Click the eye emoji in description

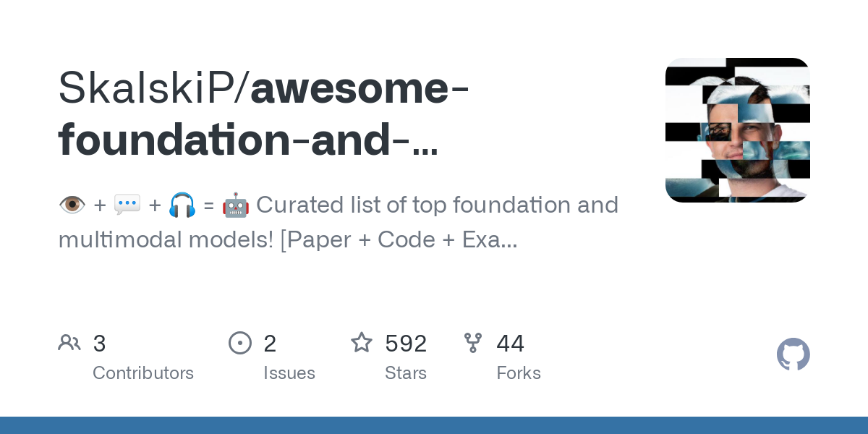70,205
